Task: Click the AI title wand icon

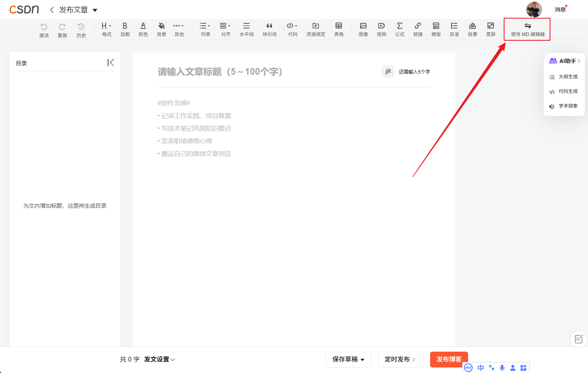Action: 388,72
